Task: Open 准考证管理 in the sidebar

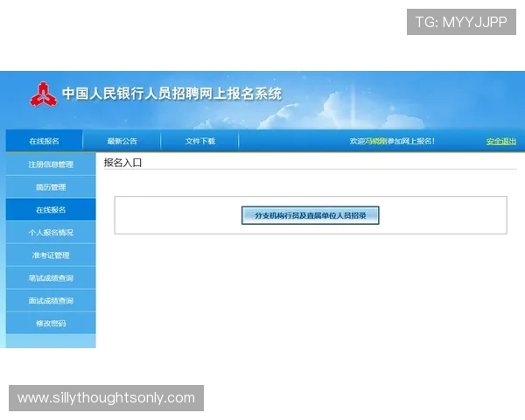Action: (51, 255)
